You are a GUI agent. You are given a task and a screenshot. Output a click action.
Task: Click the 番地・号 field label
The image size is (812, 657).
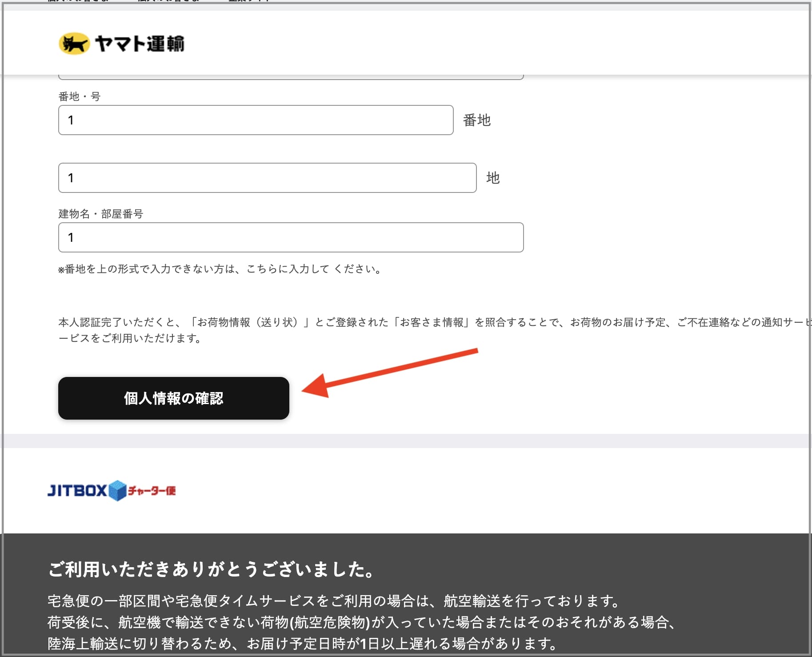[x=80, y=96]
